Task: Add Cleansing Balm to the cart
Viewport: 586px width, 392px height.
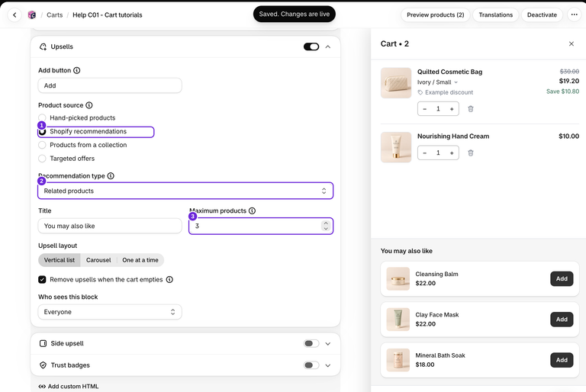Action: (x=562, y=279)
